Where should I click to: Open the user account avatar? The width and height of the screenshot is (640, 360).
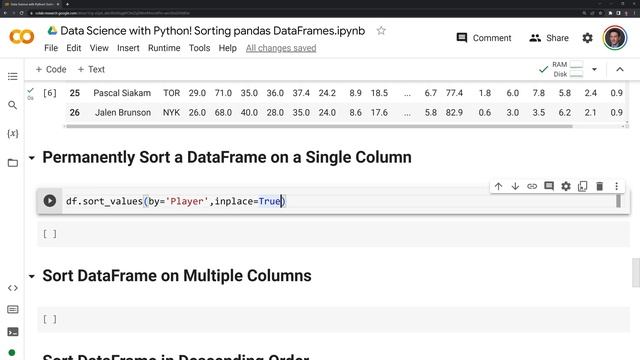pos(614,38)
